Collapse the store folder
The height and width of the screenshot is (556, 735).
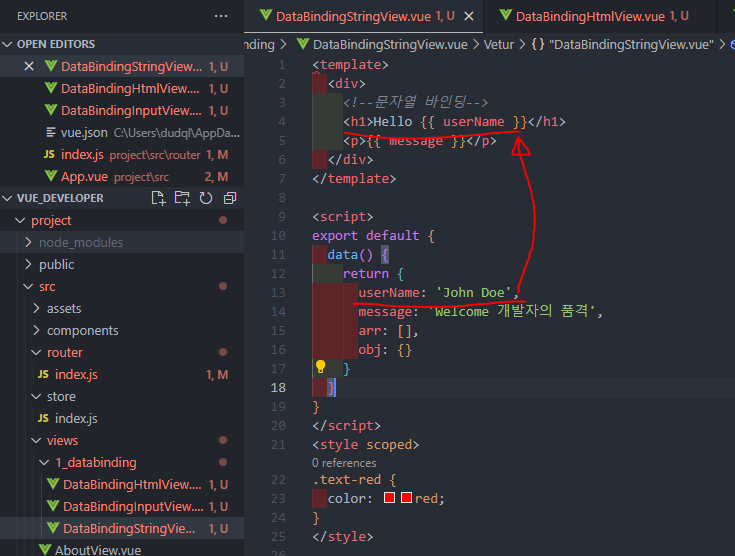(x=36, y=397)
